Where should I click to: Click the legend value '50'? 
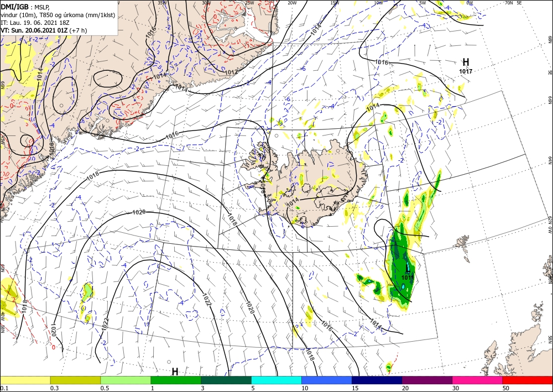tap(506, 389)
